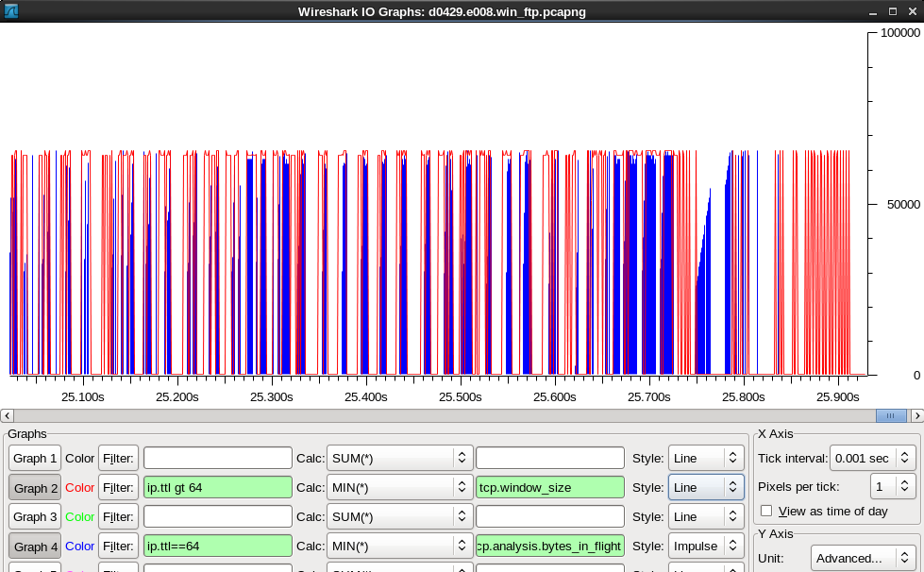The image size is (924, 572).
Task: Enable the Graph 3 plot
Action: tap(34, 516)
